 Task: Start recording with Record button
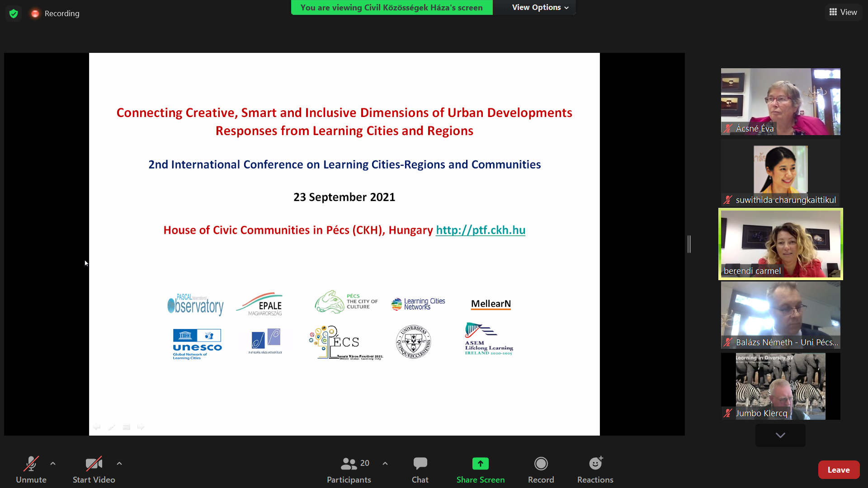point(541,469)
